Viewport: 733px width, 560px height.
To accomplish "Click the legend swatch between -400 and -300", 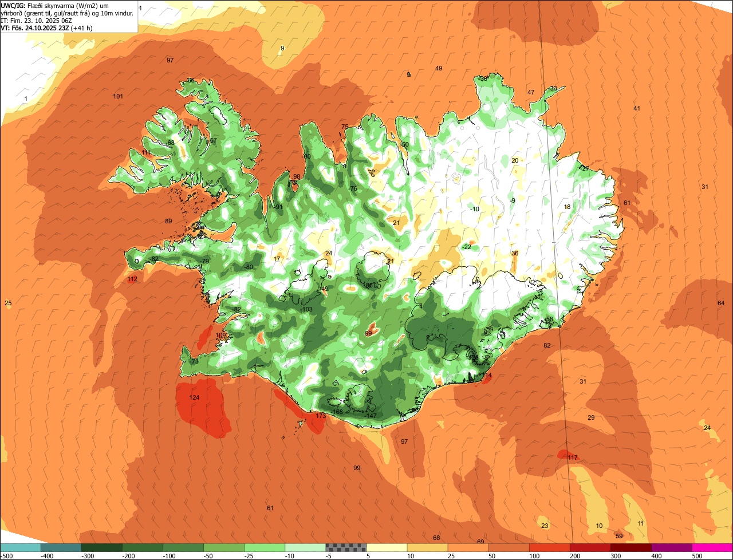I will tap(61, 547).
